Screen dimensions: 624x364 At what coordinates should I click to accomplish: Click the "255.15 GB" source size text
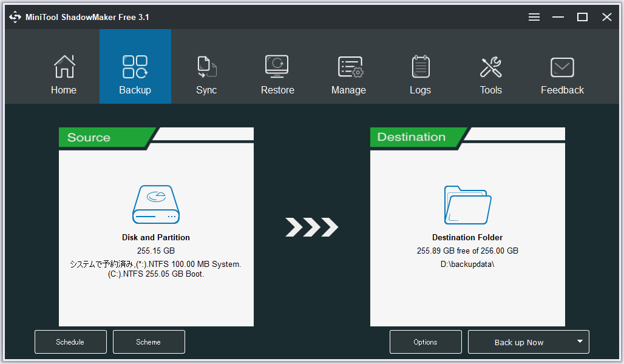click(x=156, y=251)
